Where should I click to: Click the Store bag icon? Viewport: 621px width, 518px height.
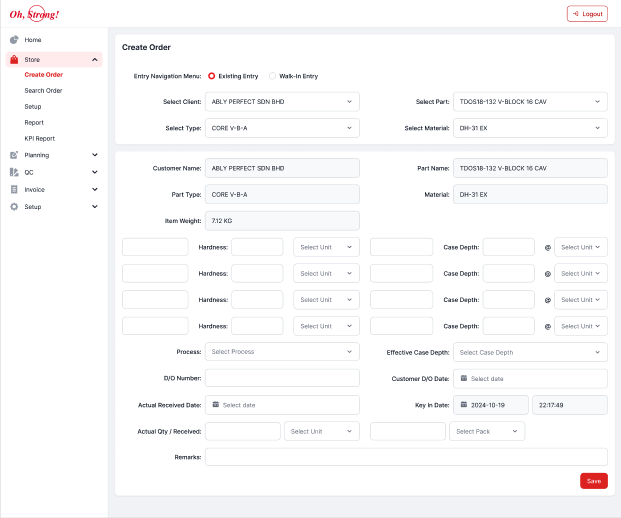(14, 60)
